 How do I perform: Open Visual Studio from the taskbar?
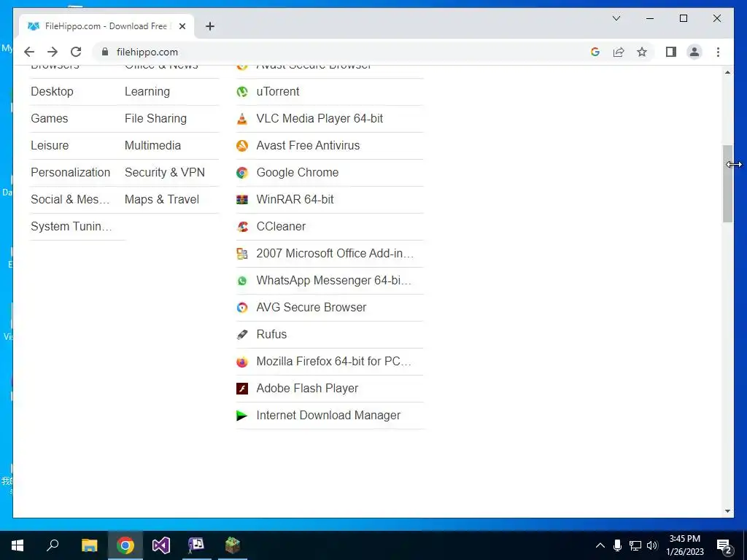161,545
